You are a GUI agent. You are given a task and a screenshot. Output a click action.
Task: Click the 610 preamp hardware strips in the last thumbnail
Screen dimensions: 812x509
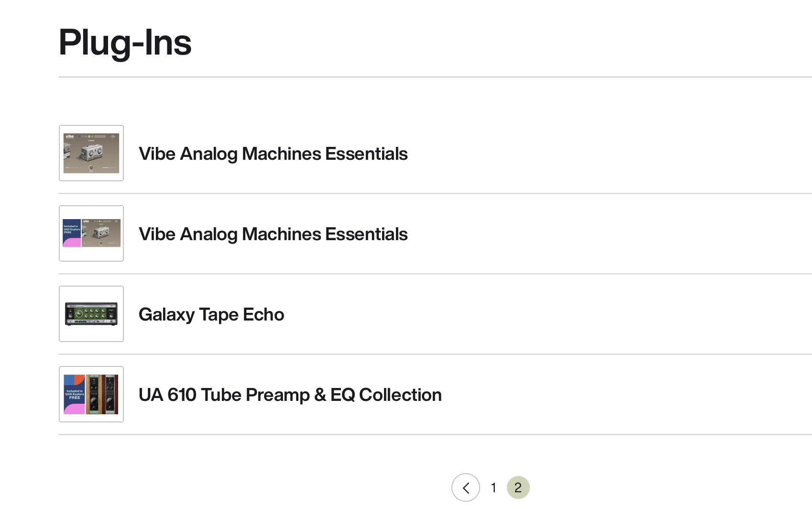click(102, 394)
